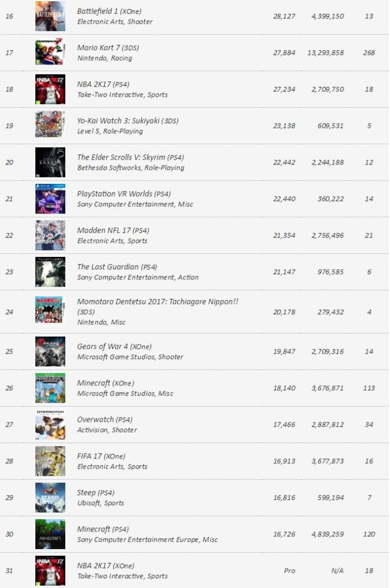Open the Overwatch PS4 cover thumbnail
This screenshot has width=390, height=588.
coord(50,425)
